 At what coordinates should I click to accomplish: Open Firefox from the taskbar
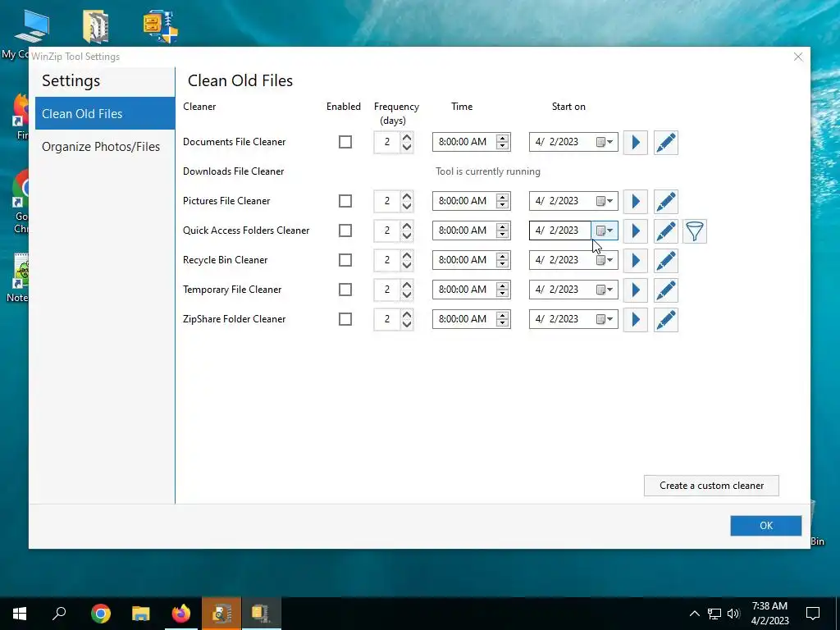click(x=181, y=614)
